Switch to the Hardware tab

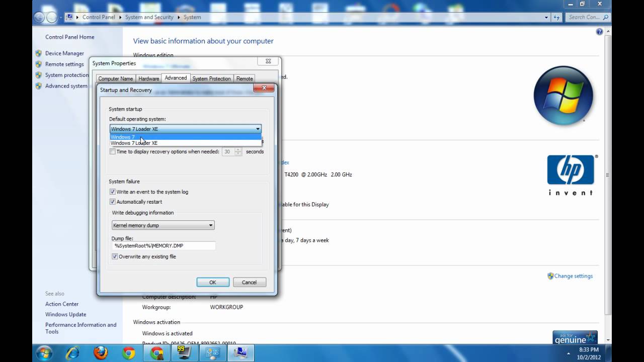click(x=148, y=78)
